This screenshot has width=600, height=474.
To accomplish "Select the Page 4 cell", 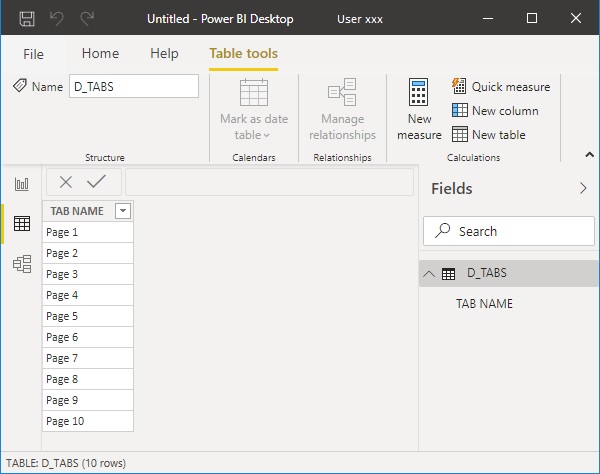I will point(88,295).
